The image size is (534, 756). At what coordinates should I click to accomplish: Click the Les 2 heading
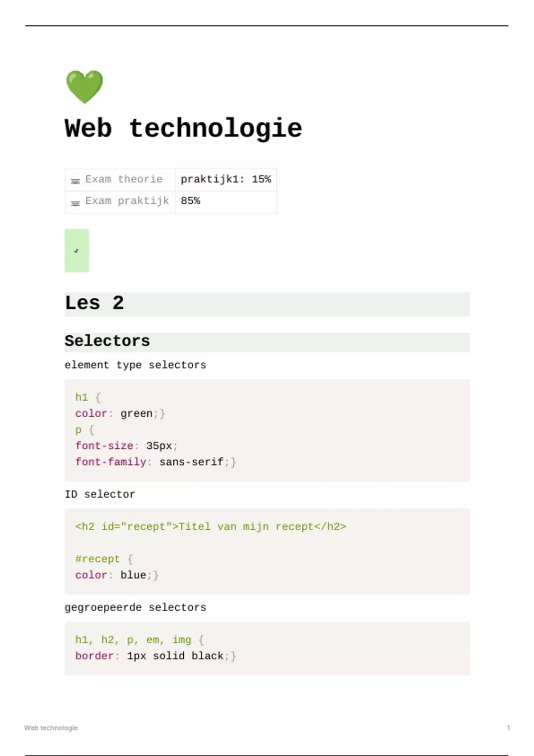[x=94, y=303]
